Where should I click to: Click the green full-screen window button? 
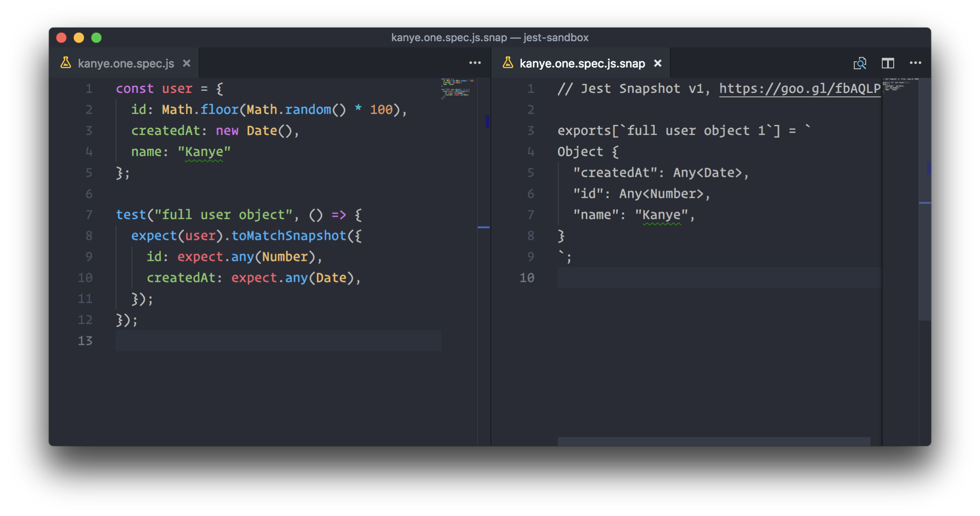(96, 38)
